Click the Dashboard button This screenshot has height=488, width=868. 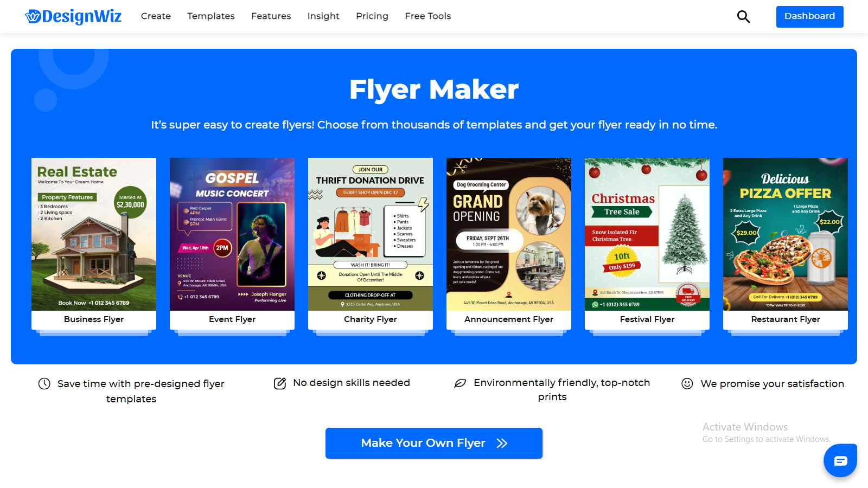810,17
